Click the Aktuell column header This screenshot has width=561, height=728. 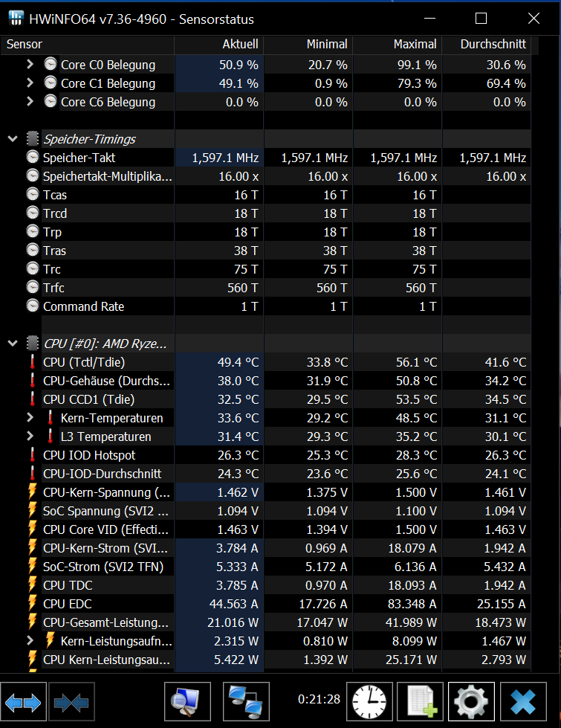pos(218,45)
